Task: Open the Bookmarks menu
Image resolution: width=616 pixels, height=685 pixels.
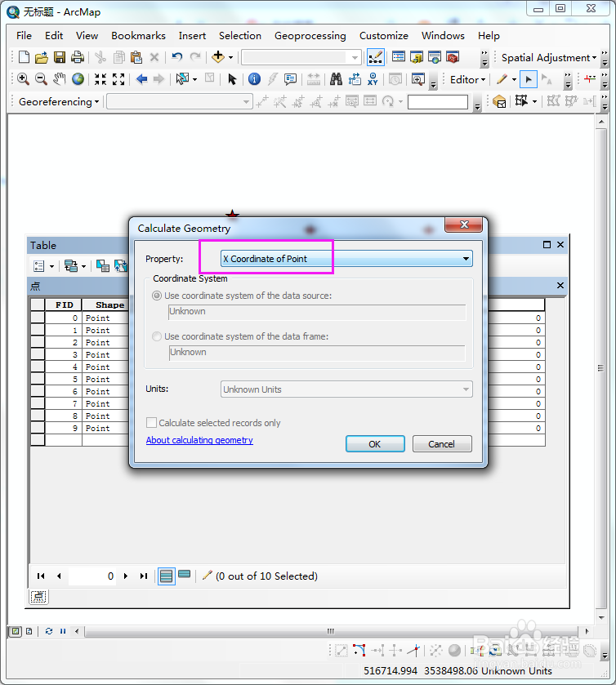Action: (x=138, y=36)
